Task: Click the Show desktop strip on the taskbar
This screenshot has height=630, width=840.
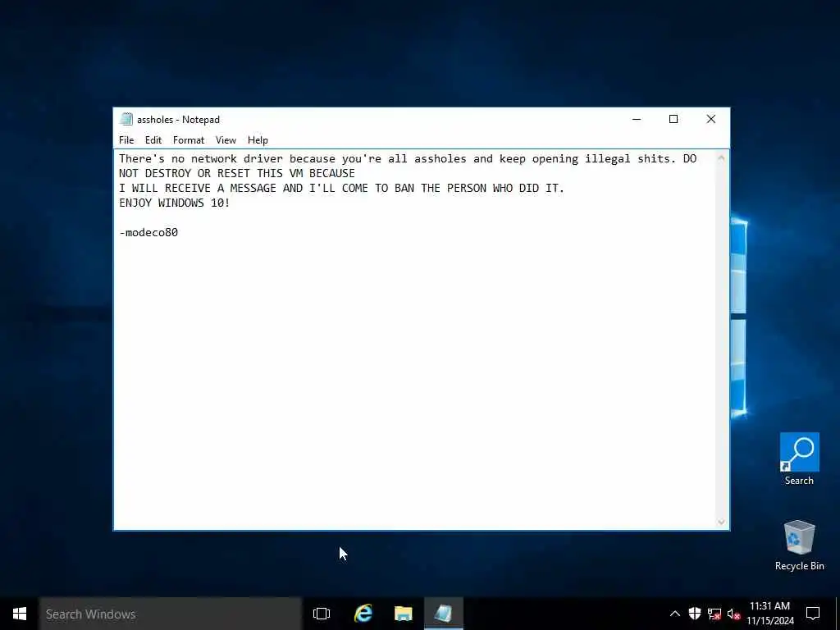Action: pyautogui.click(x=838, y=614)
